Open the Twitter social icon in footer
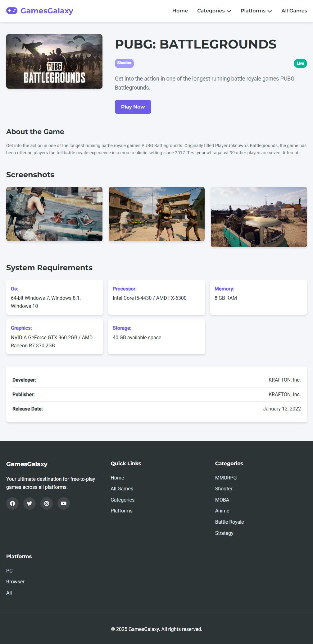This screenshot has height=644, width=313. (29, 503)
